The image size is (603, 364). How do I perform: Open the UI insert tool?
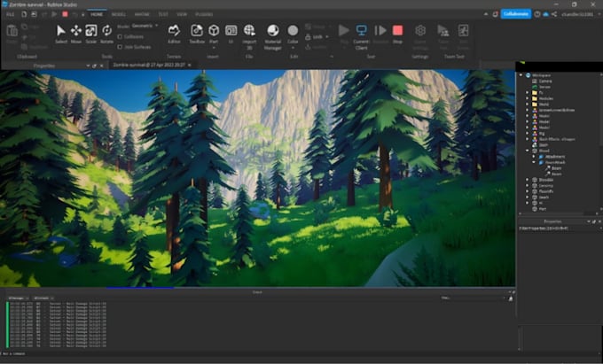click(x=231, y=34)
